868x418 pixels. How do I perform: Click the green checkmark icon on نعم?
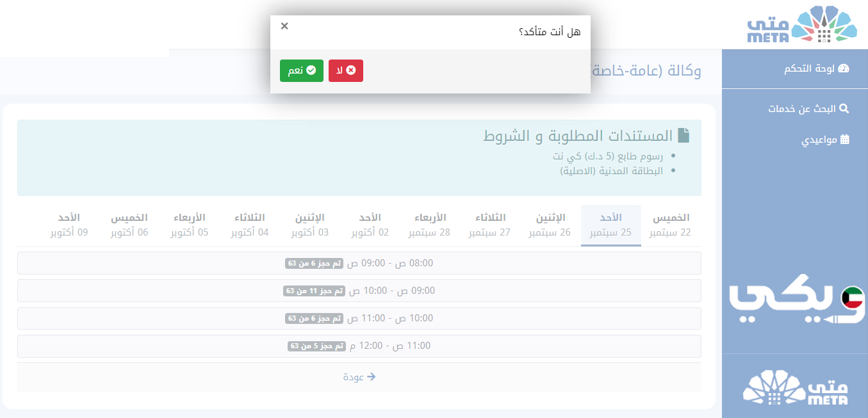click(x=311, y=70)
